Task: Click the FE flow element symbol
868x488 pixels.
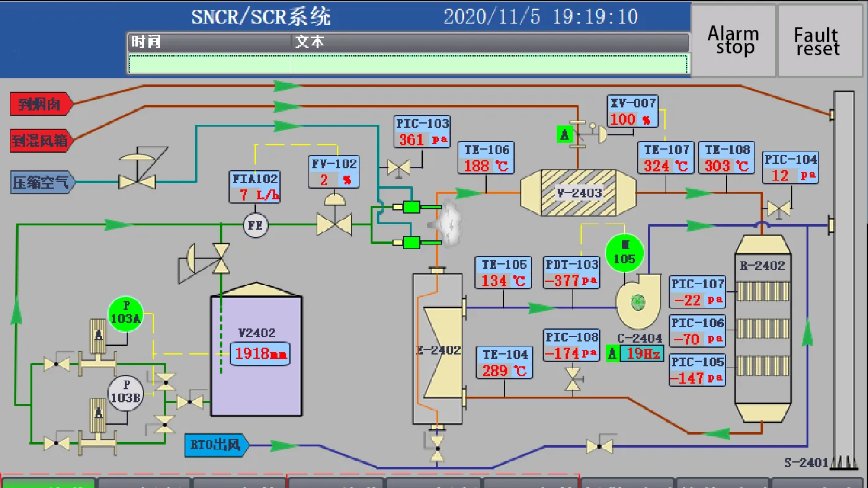Action: coord(255,225)
